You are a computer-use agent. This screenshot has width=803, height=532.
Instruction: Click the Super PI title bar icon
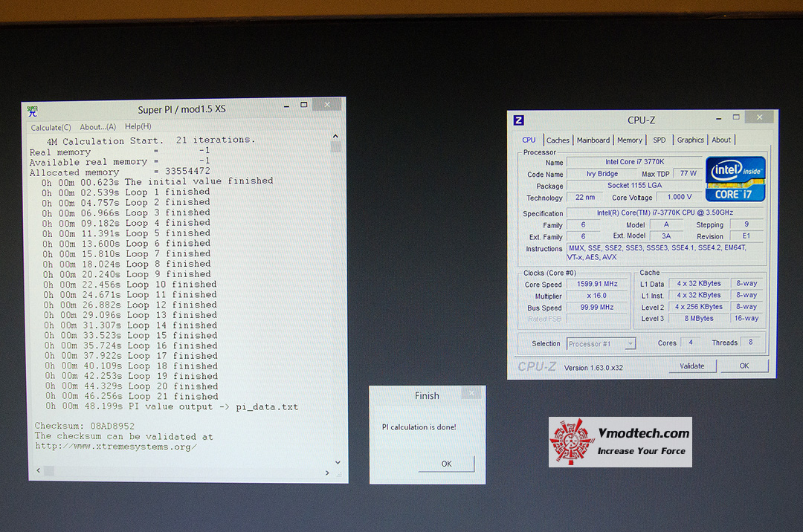[x=33, y=111]
